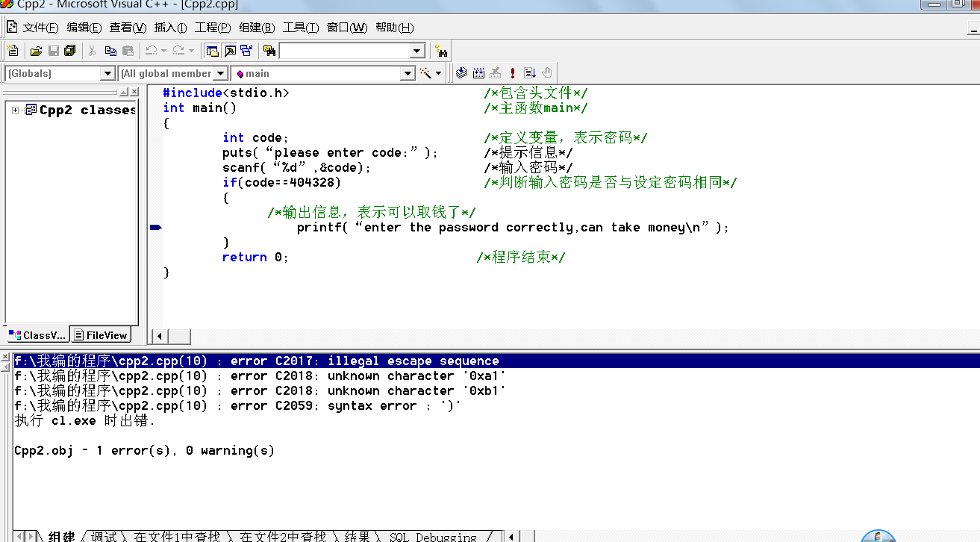Select the error C2018 unknown character '0xb1' line
Viewport: 980px width, 542px height.
pos(260,391)
